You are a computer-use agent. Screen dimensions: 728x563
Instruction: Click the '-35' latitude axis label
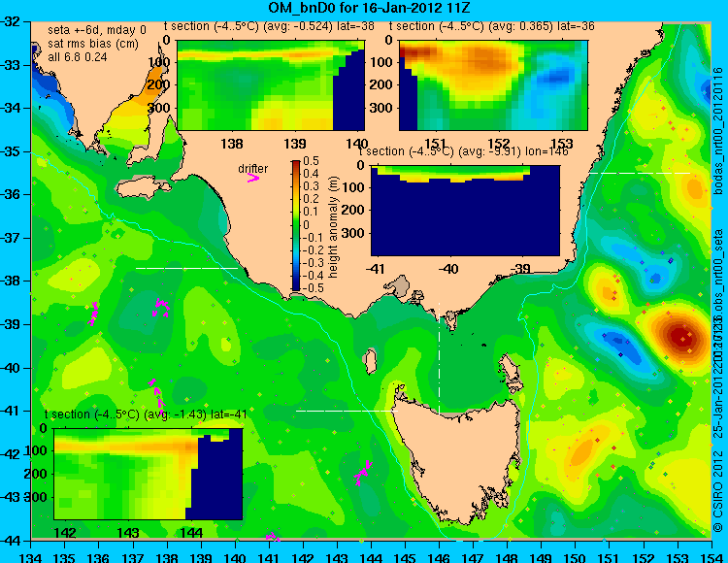coord(11,151)
